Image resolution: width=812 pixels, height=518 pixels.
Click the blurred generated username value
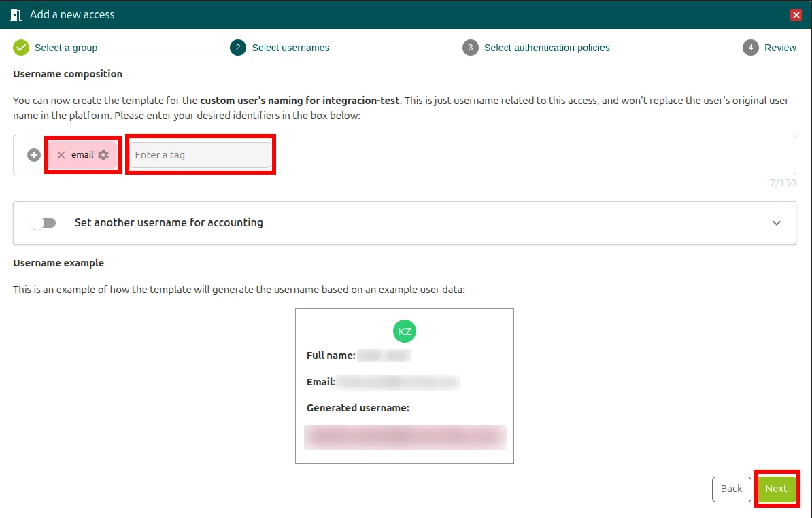[x=405, y=437]
